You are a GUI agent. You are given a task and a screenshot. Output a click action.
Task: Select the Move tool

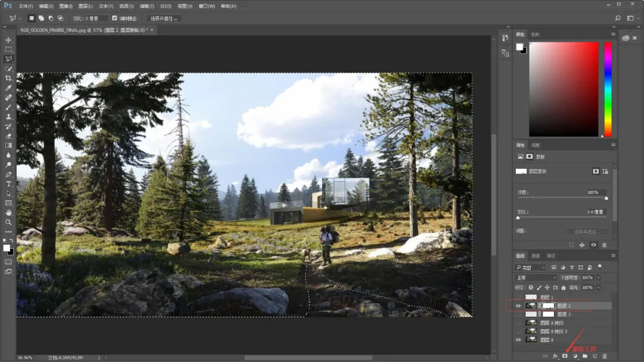[8, 40]
